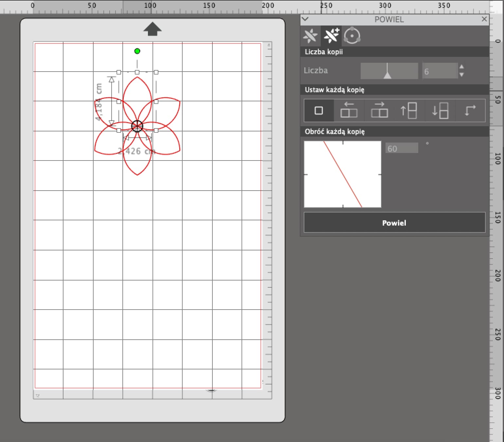This screenshot has height=442, width=504.
Task: Select the place copy below icon
Action: pos(440,111)
